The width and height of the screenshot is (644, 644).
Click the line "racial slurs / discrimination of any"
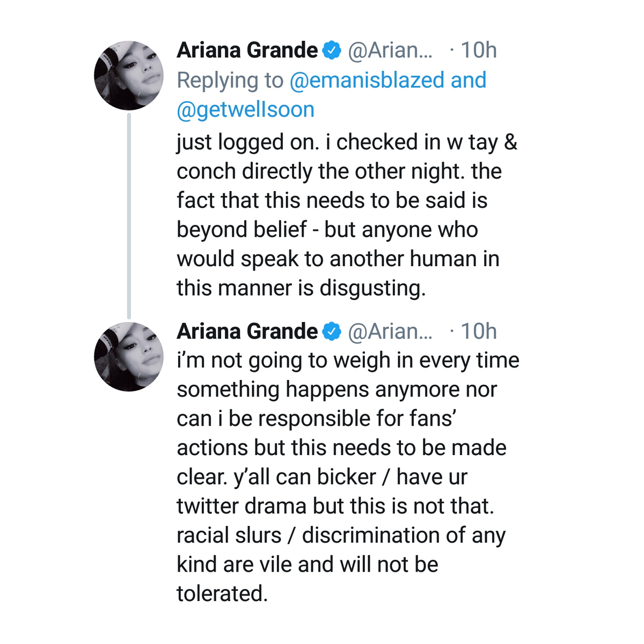tap(341, 536)
